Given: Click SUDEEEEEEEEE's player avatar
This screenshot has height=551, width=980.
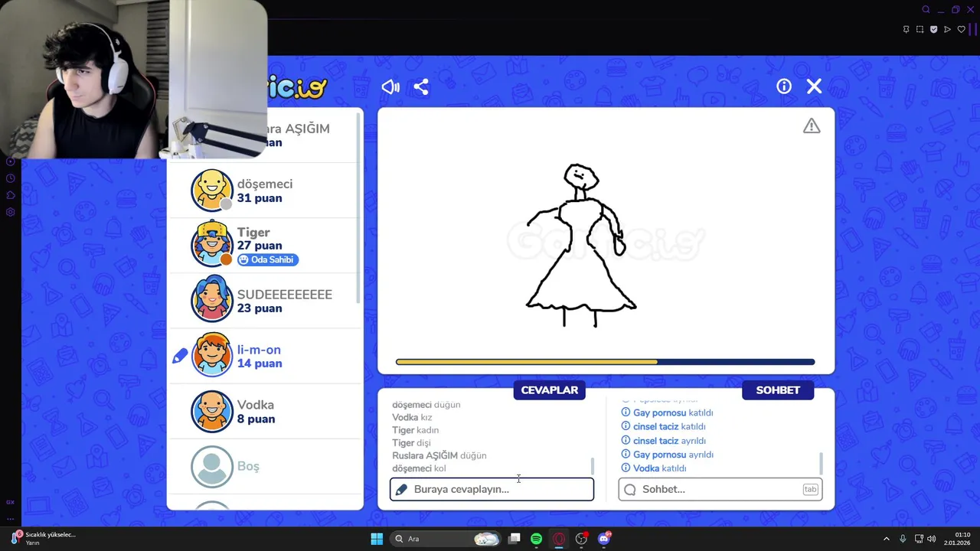Looking at the screenshot, I should click(211, 300).
